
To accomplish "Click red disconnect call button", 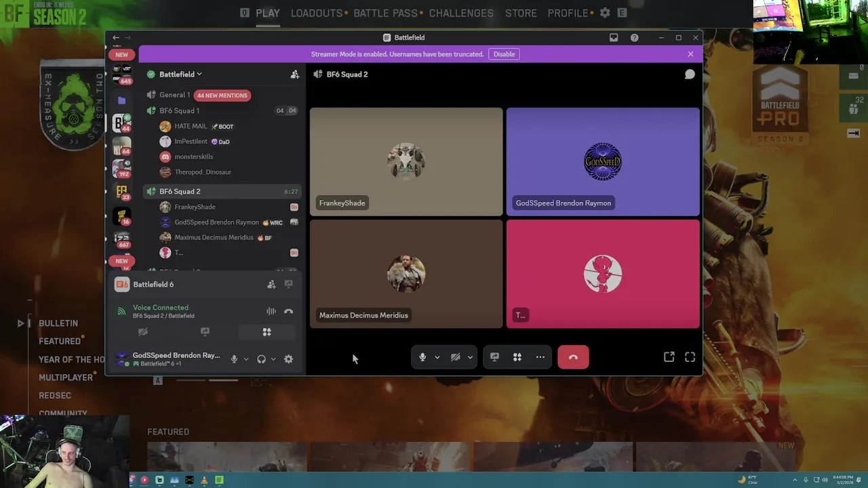I will coord(573,357).
